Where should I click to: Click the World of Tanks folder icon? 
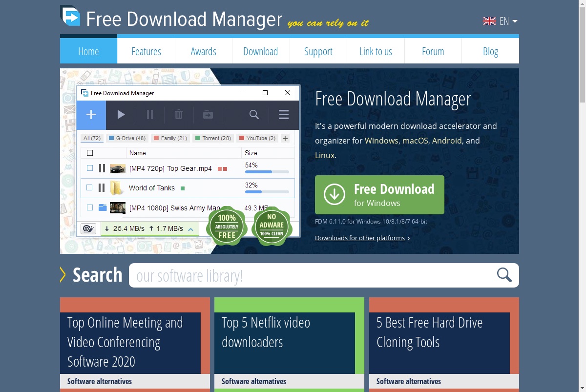point(116,187)
